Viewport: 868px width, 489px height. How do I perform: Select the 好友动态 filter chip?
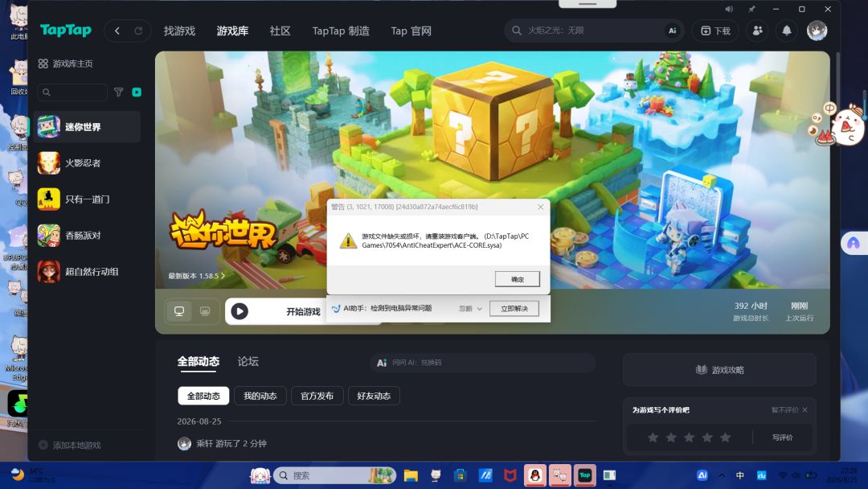click(x=374, y=396)
